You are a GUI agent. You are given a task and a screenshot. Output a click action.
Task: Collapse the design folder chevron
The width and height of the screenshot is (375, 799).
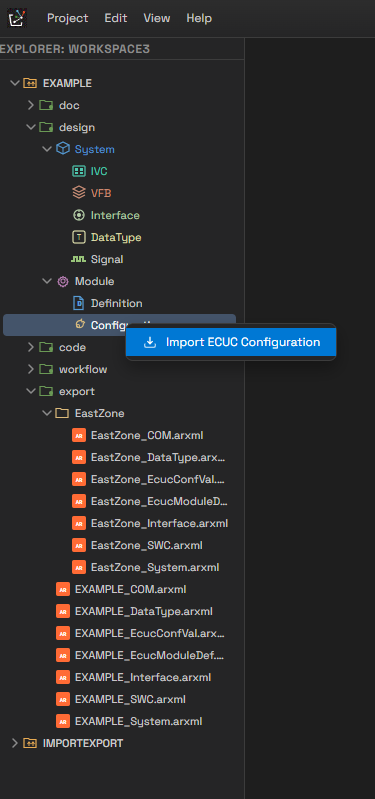[31, 127]
